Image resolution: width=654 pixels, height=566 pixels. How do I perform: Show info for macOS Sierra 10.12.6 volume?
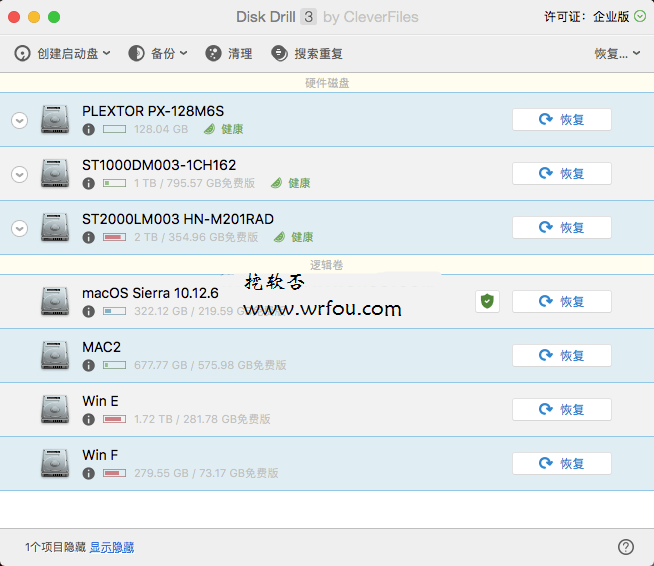(88, 311)
